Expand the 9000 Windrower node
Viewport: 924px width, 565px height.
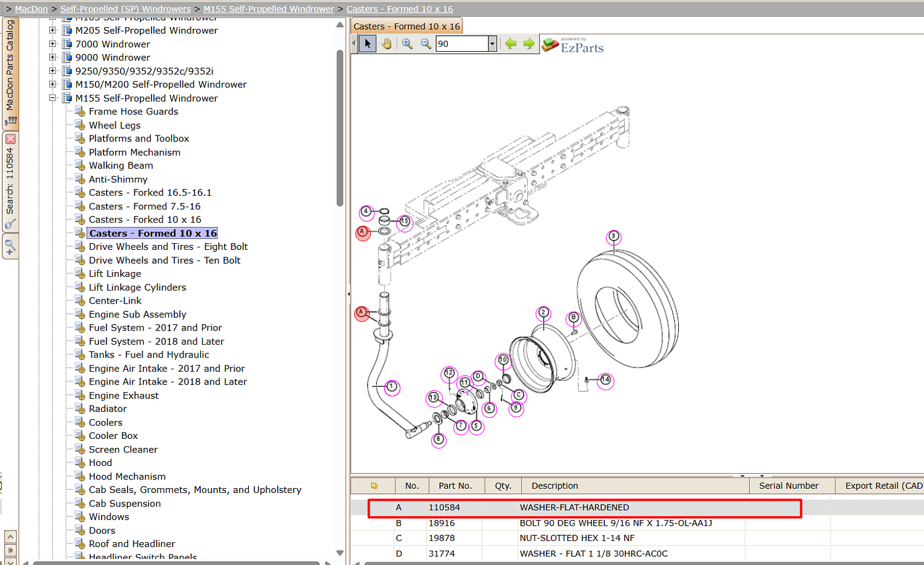click(x=52, y=57)
